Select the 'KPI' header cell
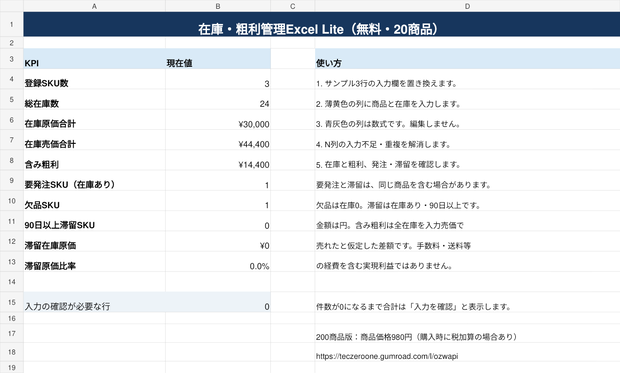The width and height of the screenshot is (620, 373). point(94,59)
